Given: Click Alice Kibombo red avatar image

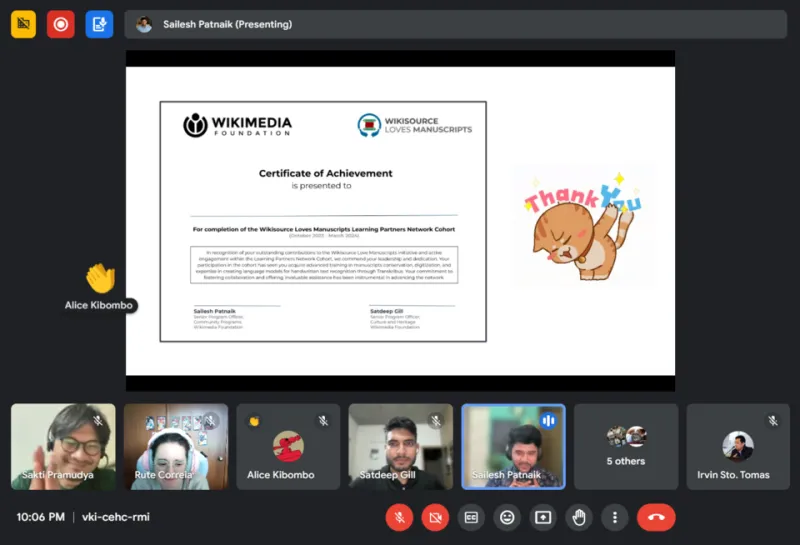Looking at the screenshot, I should tap(288, 446).
